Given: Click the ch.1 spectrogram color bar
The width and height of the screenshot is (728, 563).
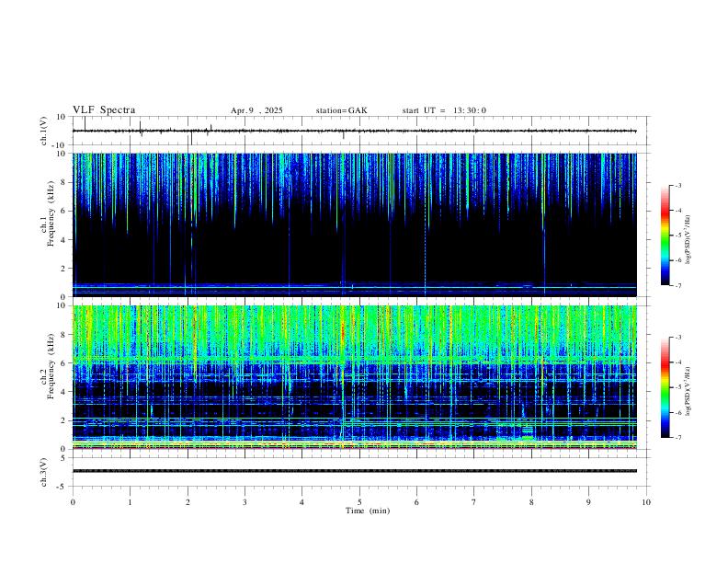Looking at the screenshot, I should (665, 236).
